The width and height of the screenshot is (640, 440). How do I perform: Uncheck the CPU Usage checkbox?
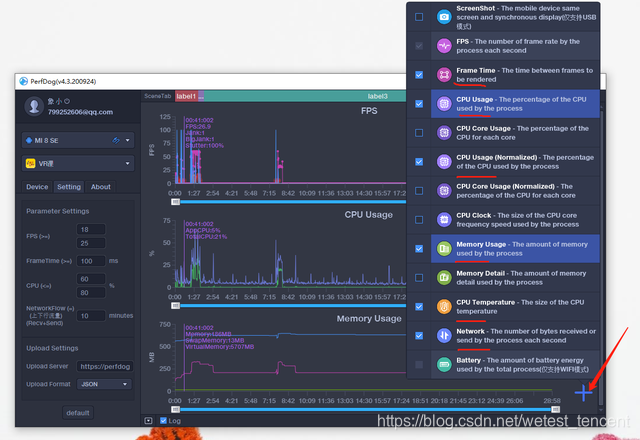419,104
